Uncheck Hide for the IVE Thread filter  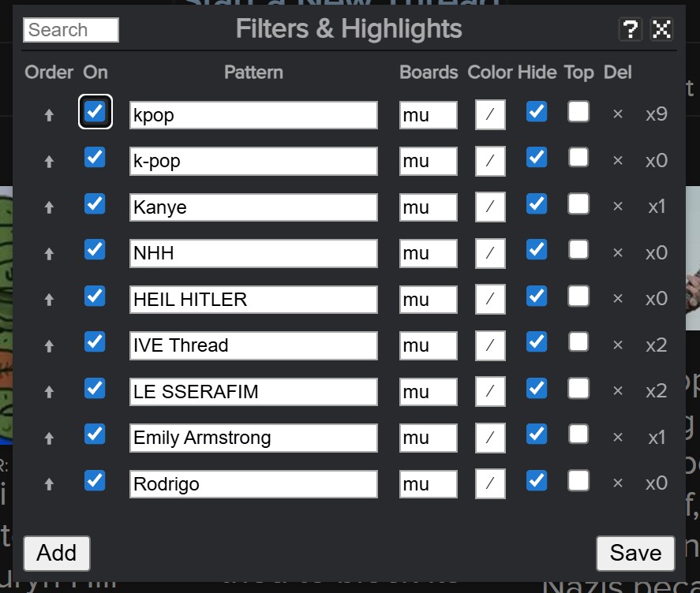click(x=537, y=341)
